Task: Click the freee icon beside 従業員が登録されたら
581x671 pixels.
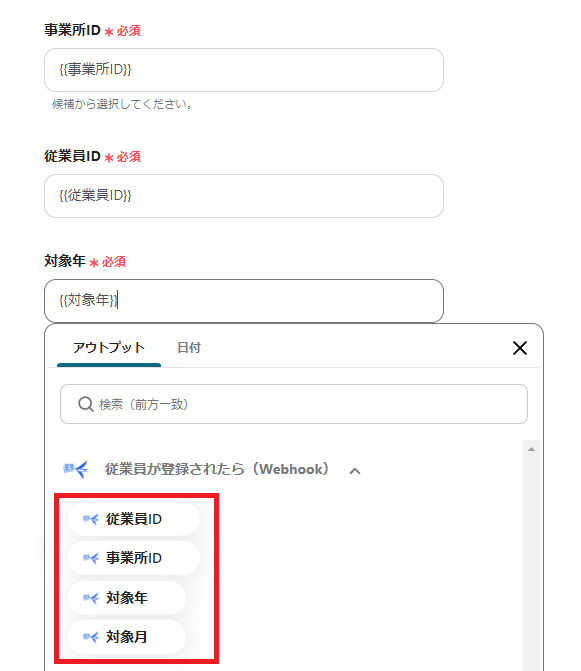Action: point(76,469)
